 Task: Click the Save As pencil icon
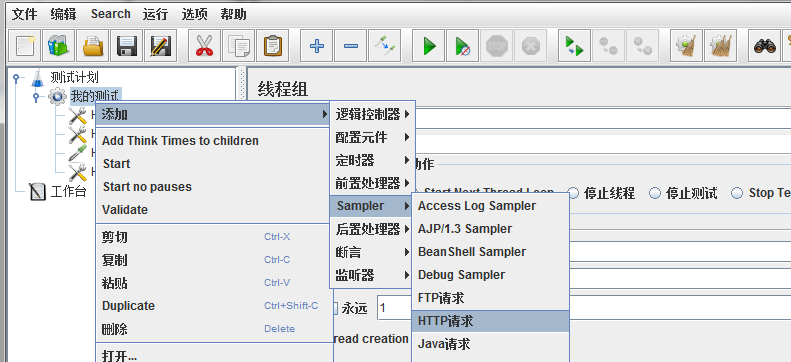coord(161,46)
